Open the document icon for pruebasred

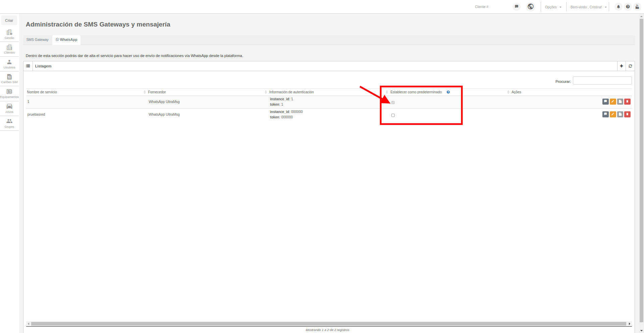click(620, 114)
